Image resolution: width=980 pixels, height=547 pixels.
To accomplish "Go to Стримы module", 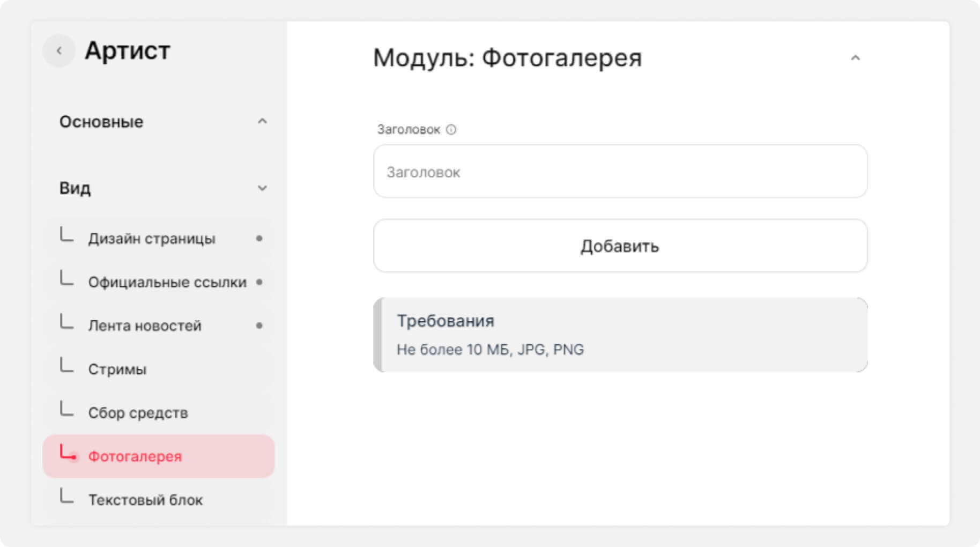I will 117,369.
